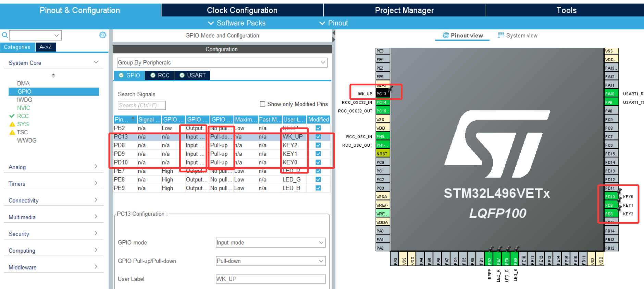Click the sort arrow in Pin column header
This screenshot has height=289, width=644.
133,119
